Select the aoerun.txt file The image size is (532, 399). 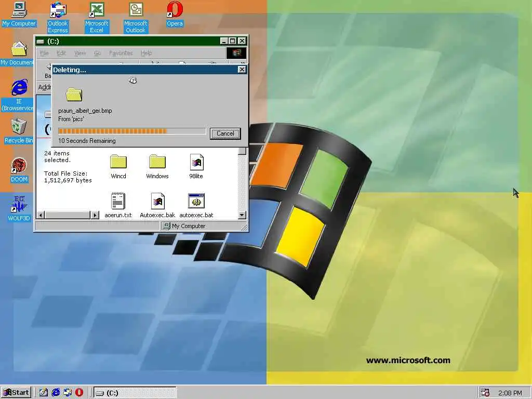pos(118,205)
